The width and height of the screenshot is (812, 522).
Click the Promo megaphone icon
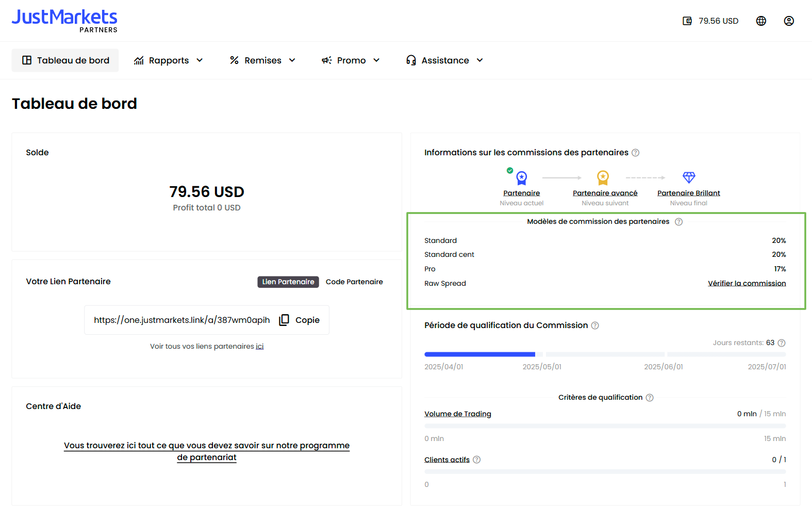(x=327, y=60)
